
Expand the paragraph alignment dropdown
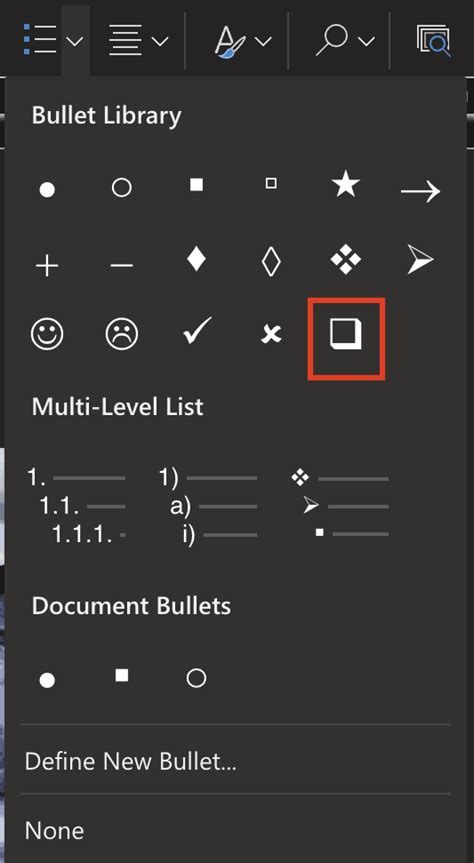[161, 41]
